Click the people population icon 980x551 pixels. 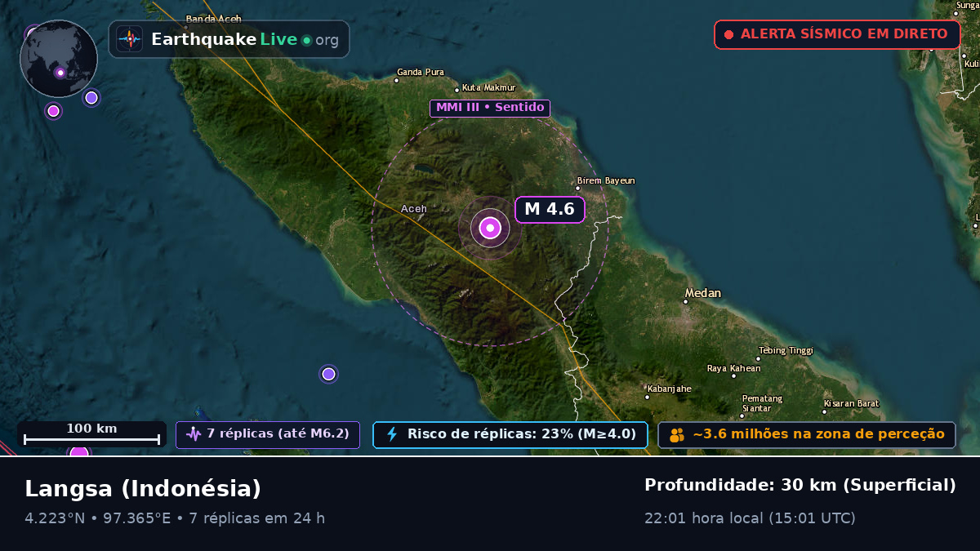pos(677,434)
